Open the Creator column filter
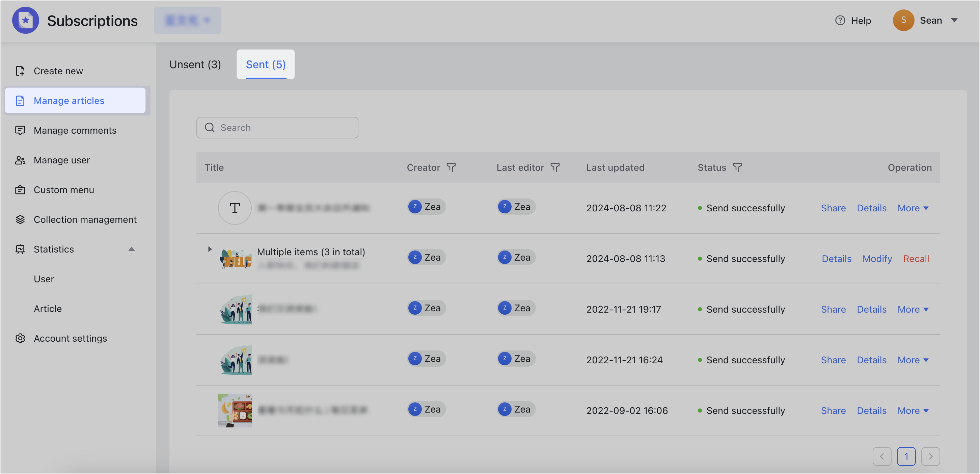The width and height of the screenshot is (980, 474). 451,167
